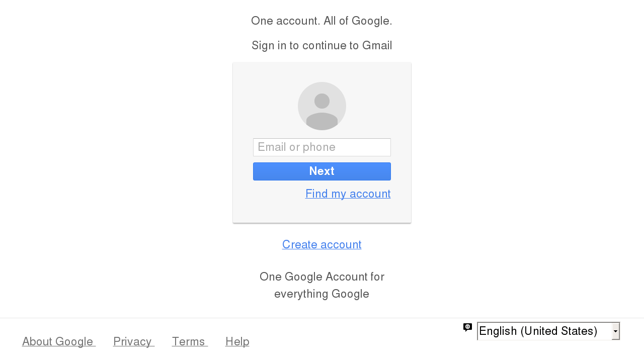This screenshot has width=644, height=362.
Task: Open the Find my account link
Action: 348,194
